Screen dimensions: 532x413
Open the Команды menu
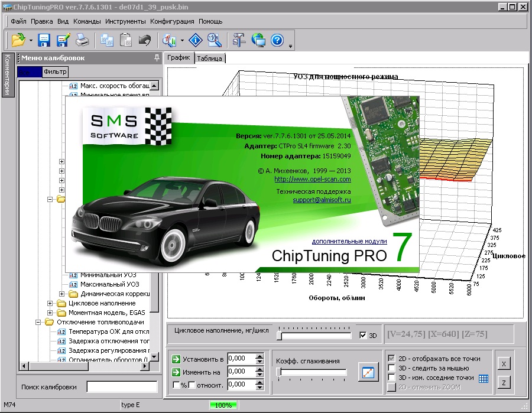[87, 21]
